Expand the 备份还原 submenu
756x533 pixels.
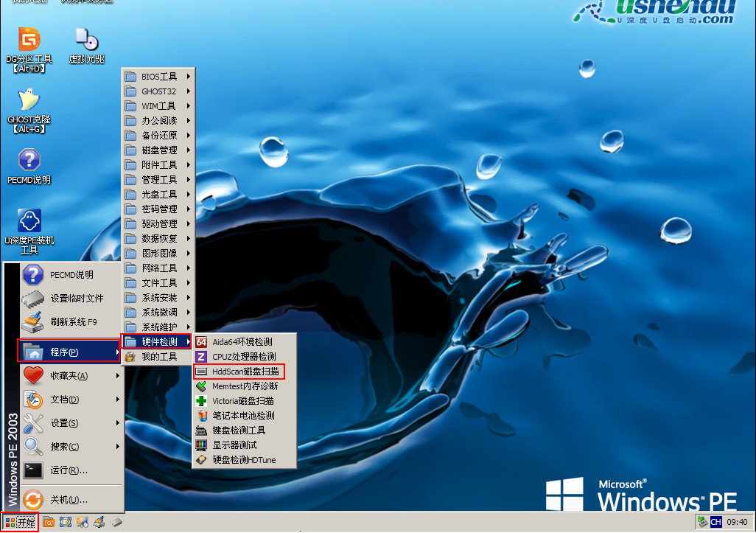(x=158, y=136)
